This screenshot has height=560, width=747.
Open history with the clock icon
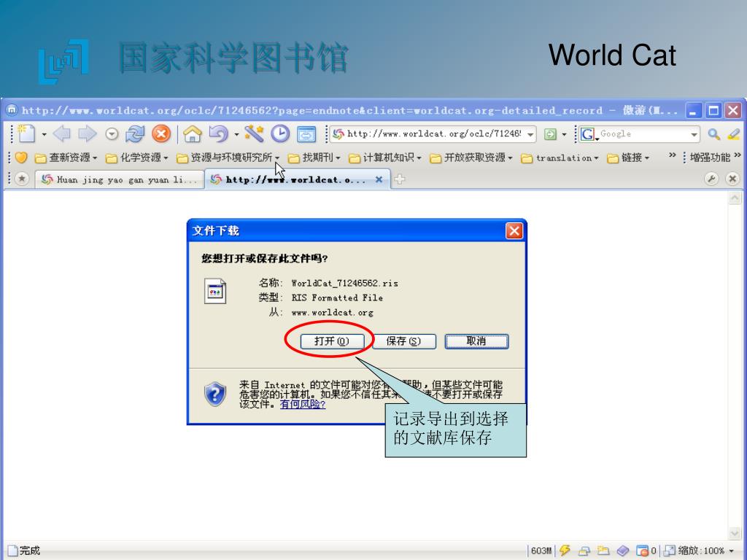pyautogui.click(x=280, y=134)
